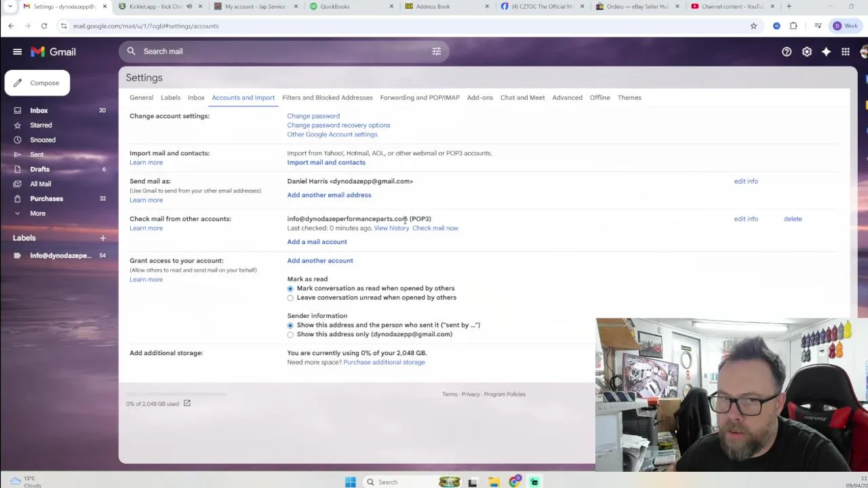This screenshot has height=488, width=868.
Task: Open the info@dynodaze label
Action: point(60,256)
